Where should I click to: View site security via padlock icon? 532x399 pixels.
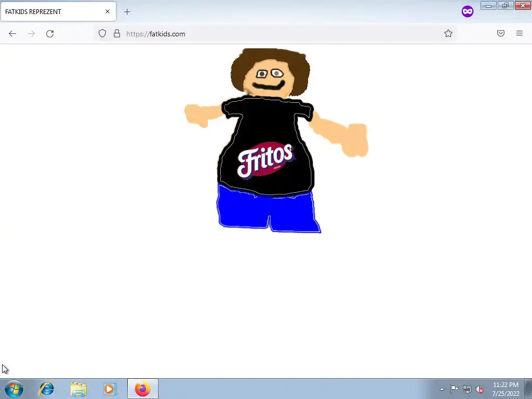pos(117,33)
